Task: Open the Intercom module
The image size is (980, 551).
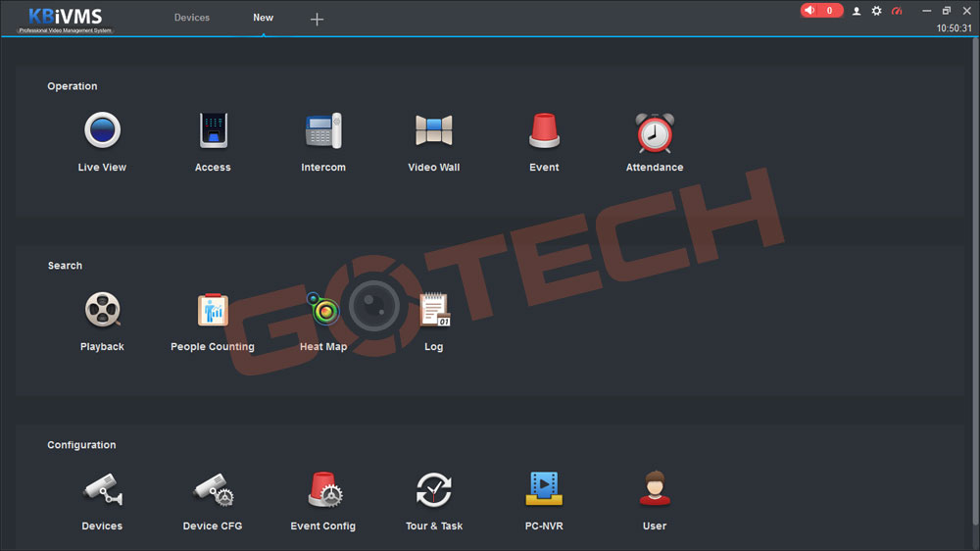Action: [323, 130]
